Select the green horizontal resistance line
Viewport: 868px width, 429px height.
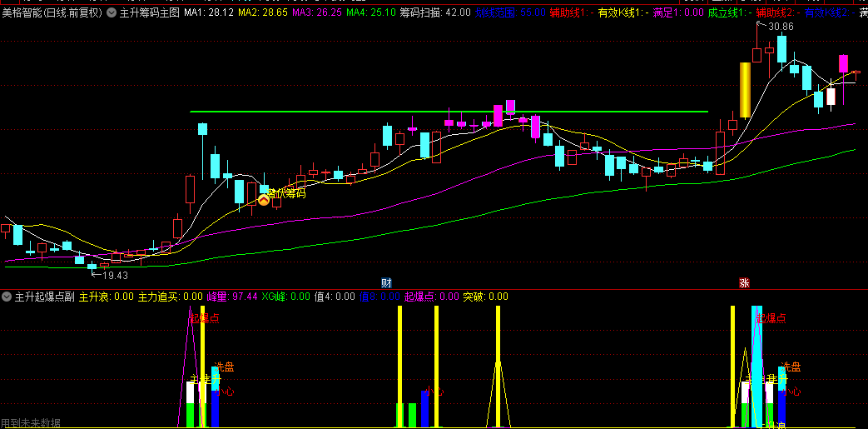449,112
